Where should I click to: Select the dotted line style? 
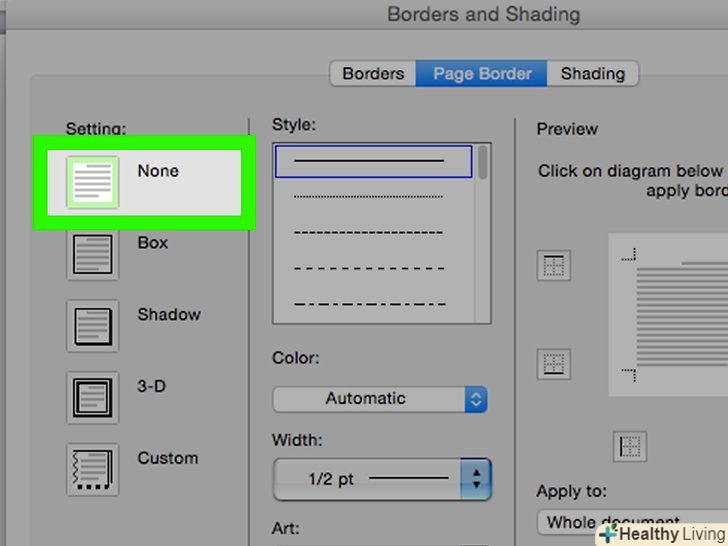pyautogui.click(x=368, y=197)
